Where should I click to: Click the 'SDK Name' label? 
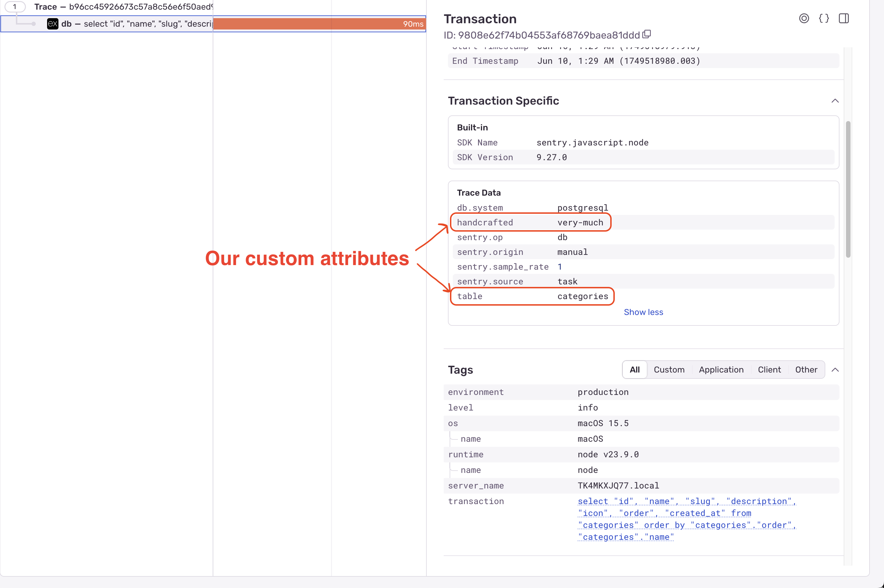coord(477,143)
